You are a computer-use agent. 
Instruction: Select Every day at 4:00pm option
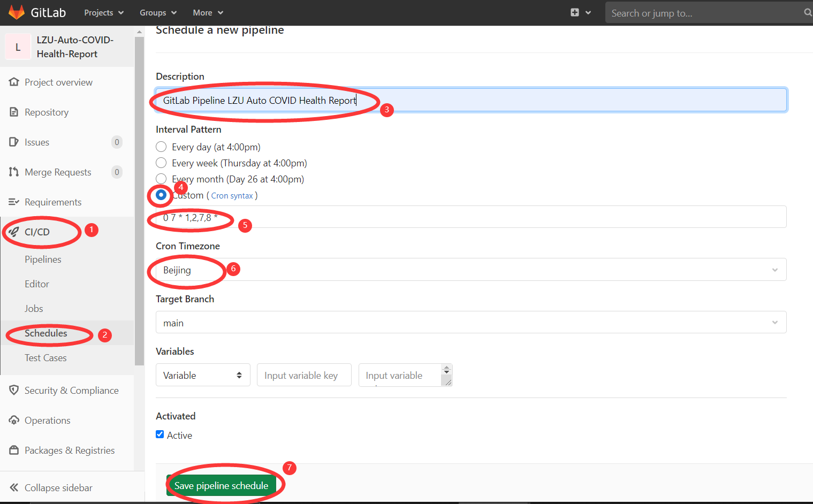pyautogui.click(x=161, y=147)
